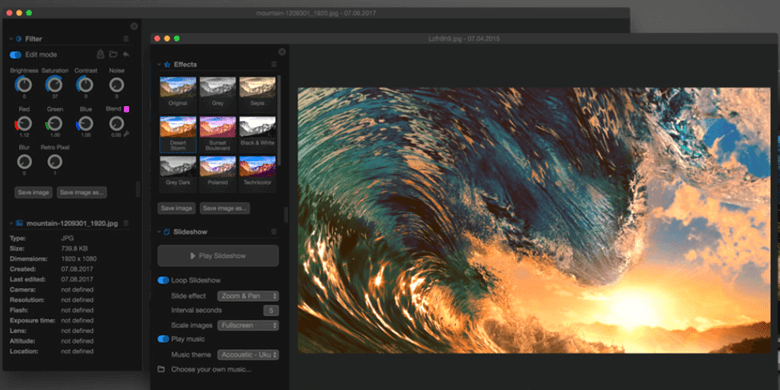Click Save image in Filter panel

pyautogui.click(x=33, y=193)
